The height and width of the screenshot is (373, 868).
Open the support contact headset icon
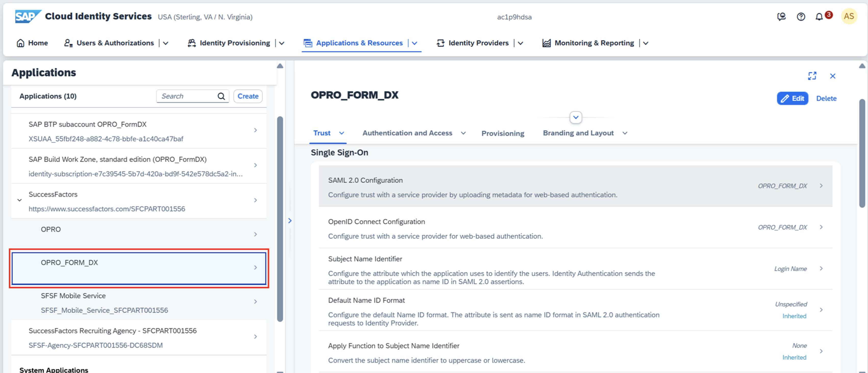[x=782, y=17]
